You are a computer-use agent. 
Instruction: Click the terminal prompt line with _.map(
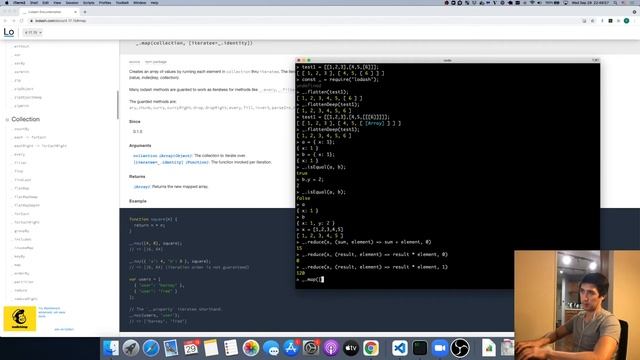coord(447,280)
